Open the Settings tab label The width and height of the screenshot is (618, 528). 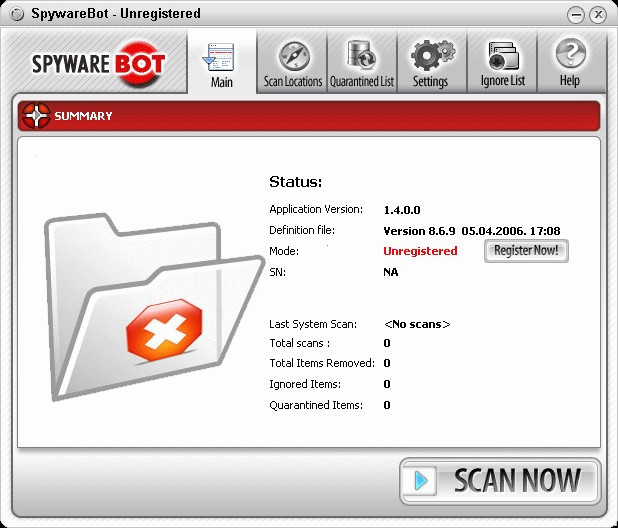tap(430, 82)
